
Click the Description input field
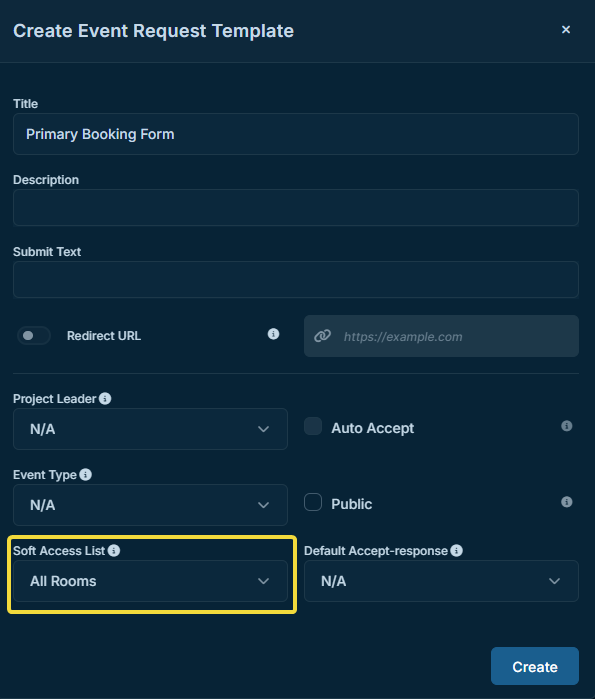click(x=296, y=208)
